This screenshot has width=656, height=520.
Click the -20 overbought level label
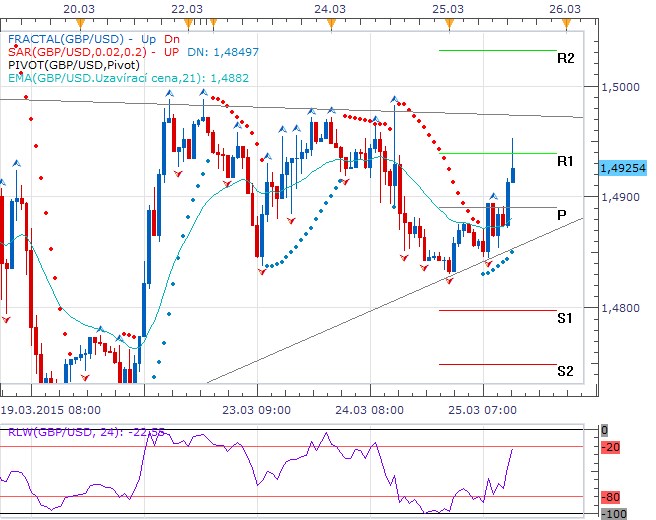click(x=612, y=447)
